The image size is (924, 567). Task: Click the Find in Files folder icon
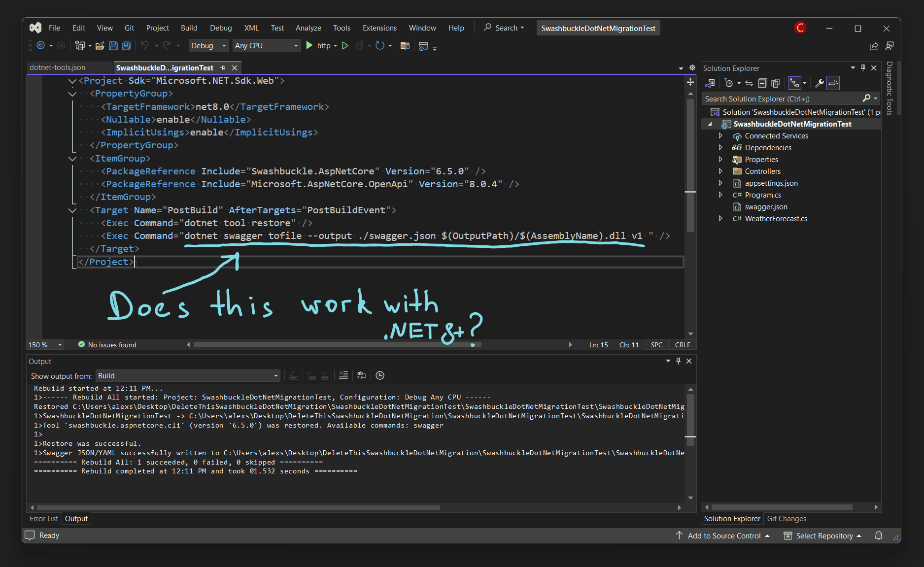pyautogui.click(x=405, y=46)
